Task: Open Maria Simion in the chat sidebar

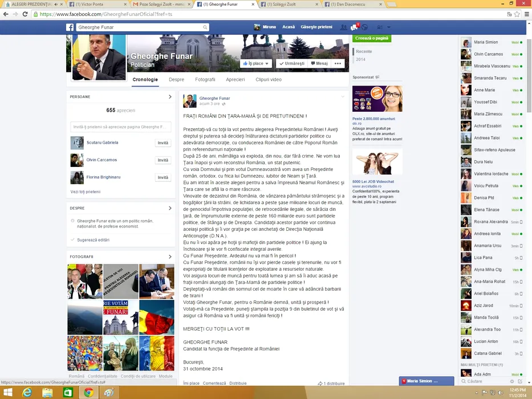Action: tap(485, 42)
